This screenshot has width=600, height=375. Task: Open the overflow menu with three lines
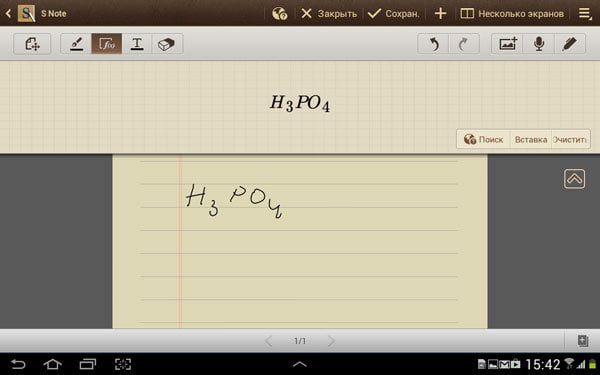pyautogui.click(x=585, y=14)
